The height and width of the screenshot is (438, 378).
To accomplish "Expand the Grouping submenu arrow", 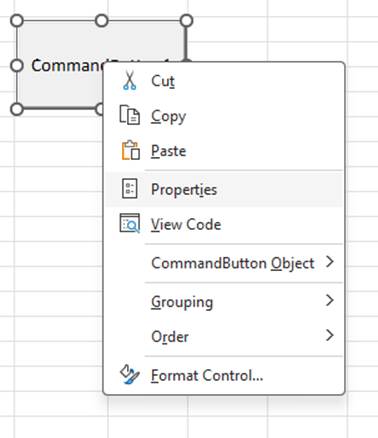I will click(329, 300).
